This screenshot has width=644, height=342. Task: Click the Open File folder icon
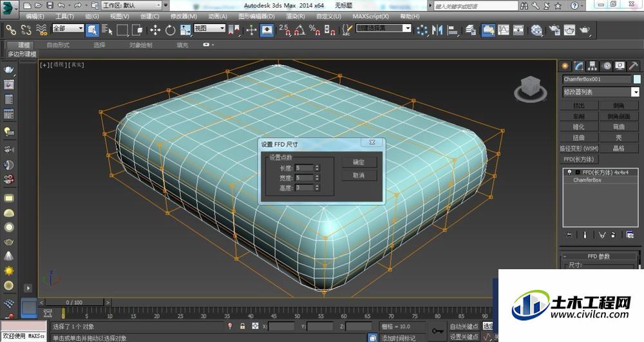[38, 5]
